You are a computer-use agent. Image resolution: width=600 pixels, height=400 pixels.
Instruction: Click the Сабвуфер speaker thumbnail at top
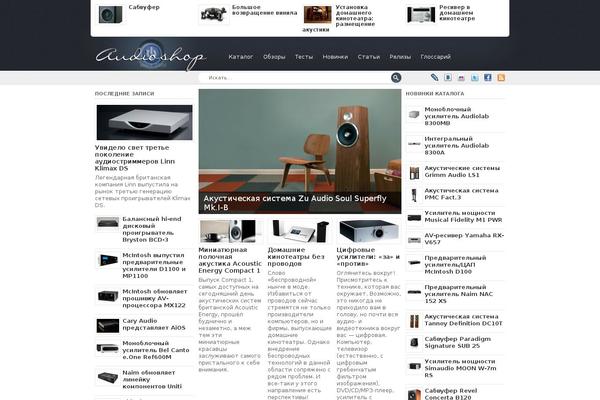pos(110,15)
